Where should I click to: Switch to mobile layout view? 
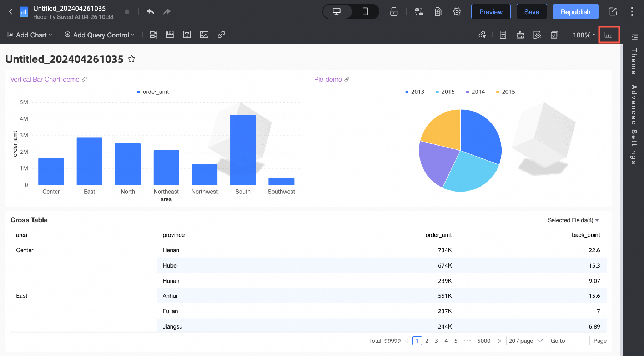(365, 12)
